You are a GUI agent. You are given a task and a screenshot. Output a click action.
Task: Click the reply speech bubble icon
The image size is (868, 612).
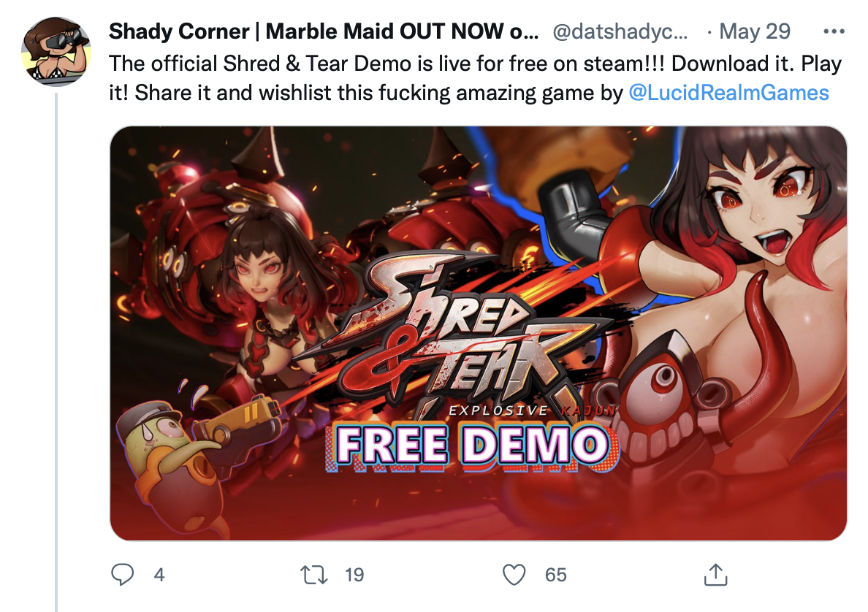point(122,574)
